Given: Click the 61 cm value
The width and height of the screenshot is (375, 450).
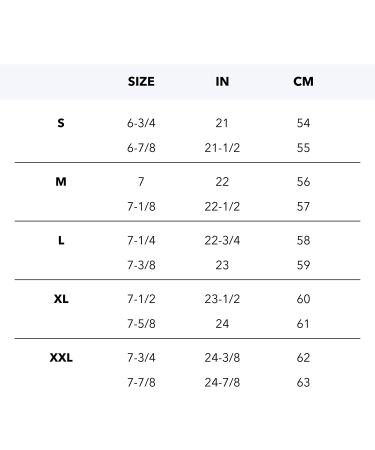Looking at the screenshot, I should coord(303,324).
